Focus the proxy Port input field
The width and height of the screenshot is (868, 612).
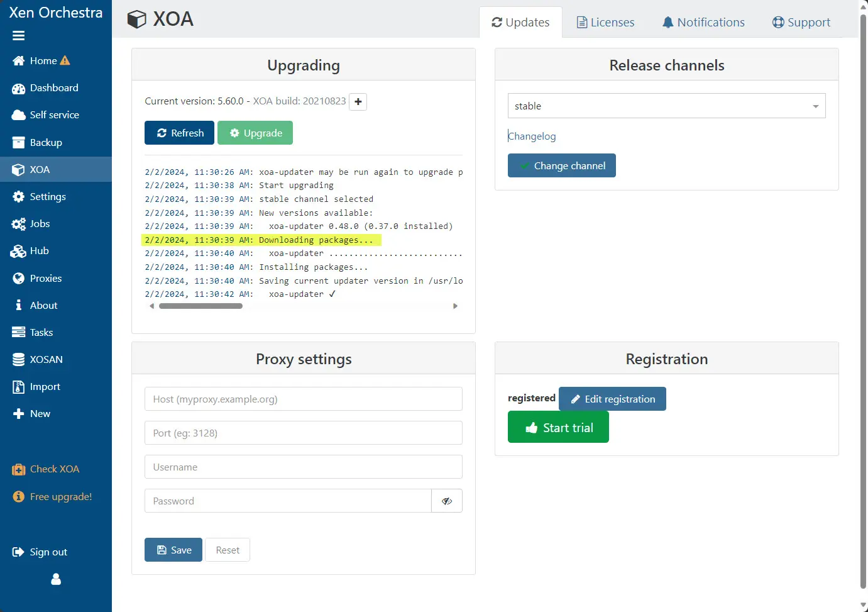click(x=304, y=433)
